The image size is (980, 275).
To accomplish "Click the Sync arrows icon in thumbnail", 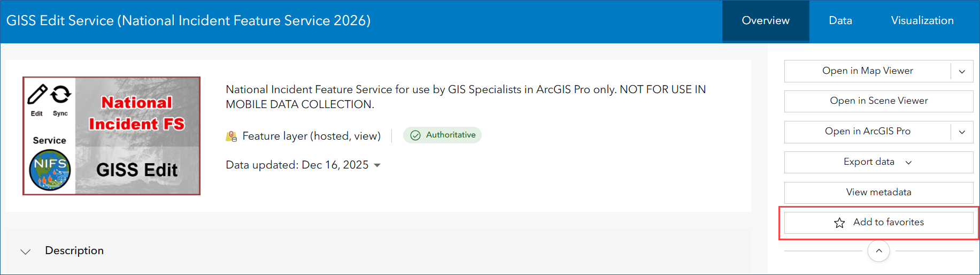I will coord(61,94).
